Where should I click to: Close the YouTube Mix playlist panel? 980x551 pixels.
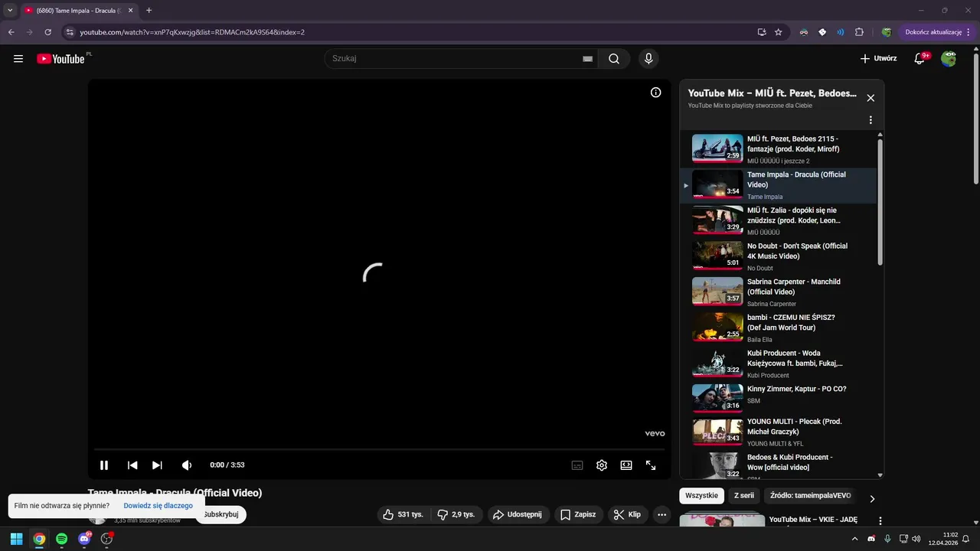click(871, 98)
